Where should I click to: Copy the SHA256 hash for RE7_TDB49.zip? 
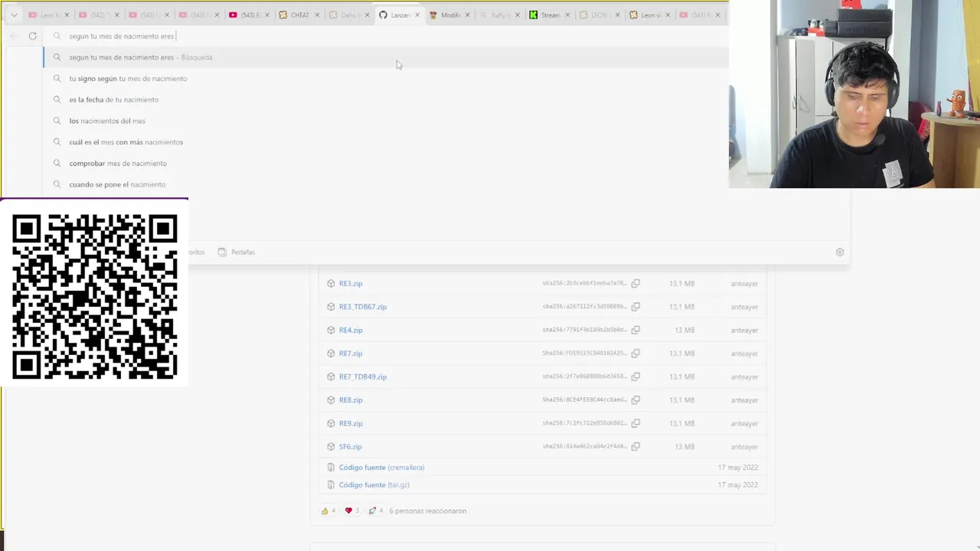click(635, 377)
